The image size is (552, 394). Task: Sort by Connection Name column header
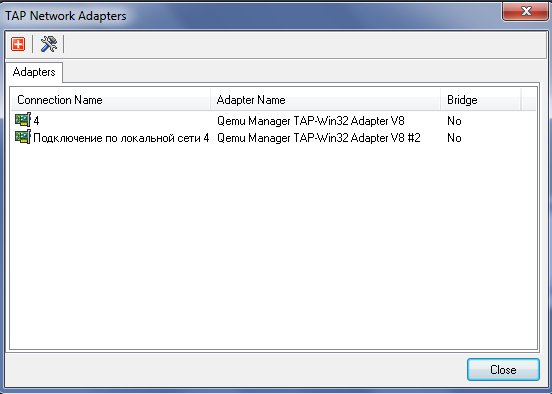111,100
